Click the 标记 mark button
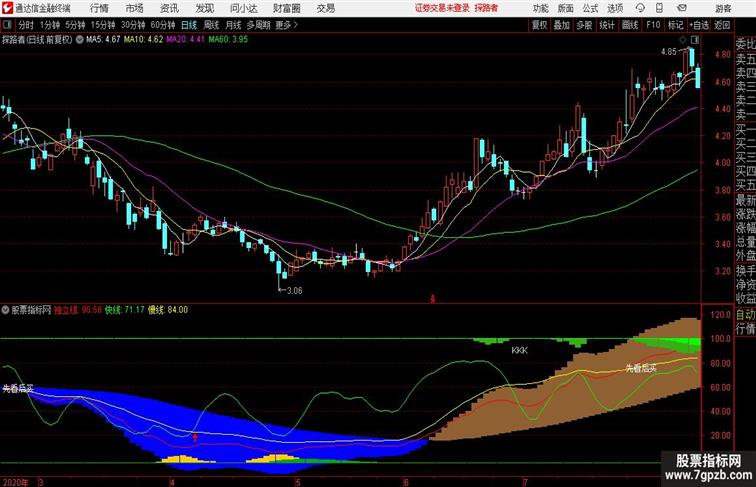The width and height of the screenshot is (756, 487). coord(675,25)
